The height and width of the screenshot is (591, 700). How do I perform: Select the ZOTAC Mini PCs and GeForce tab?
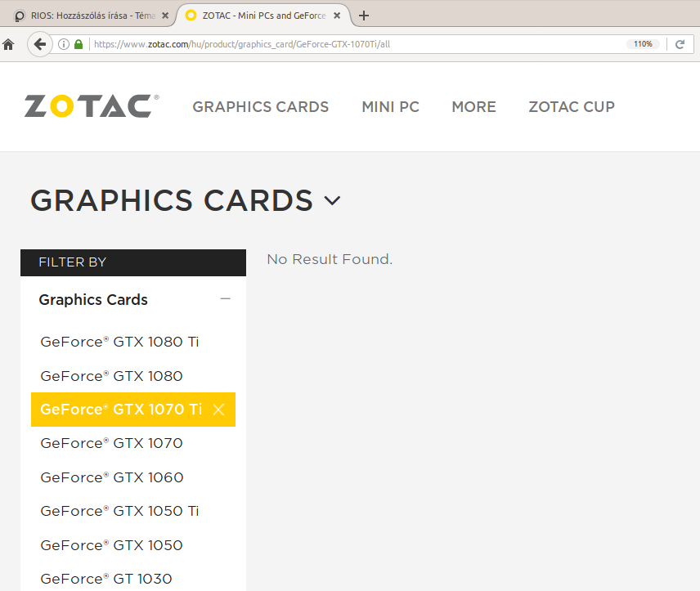click(263, 16)
